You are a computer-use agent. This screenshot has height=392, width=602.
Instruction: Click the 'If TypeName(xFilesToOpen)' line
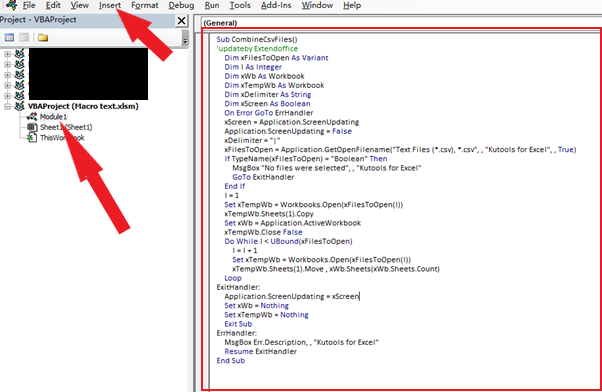[x=306, y=159]
